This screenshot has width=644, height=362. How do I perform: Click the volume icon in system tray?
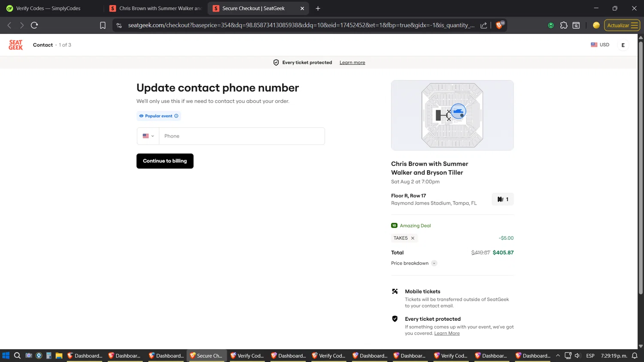(x=577, y=356)
